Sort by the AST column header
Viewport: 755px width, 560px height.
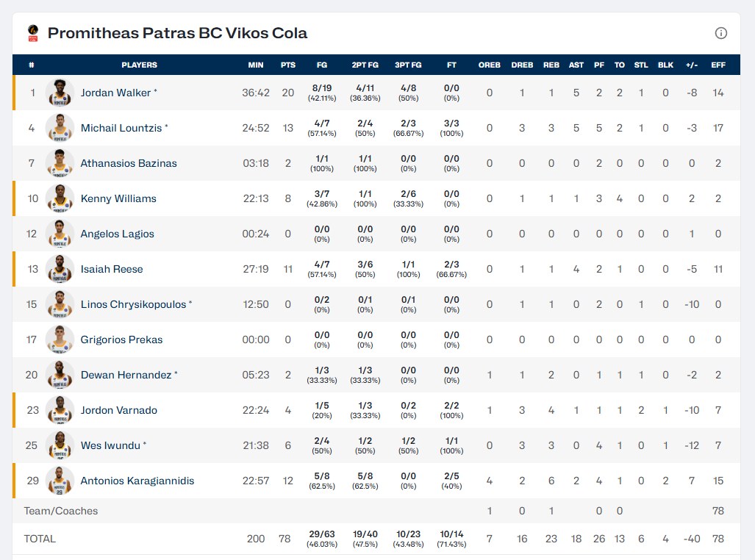tap(576, 65)
